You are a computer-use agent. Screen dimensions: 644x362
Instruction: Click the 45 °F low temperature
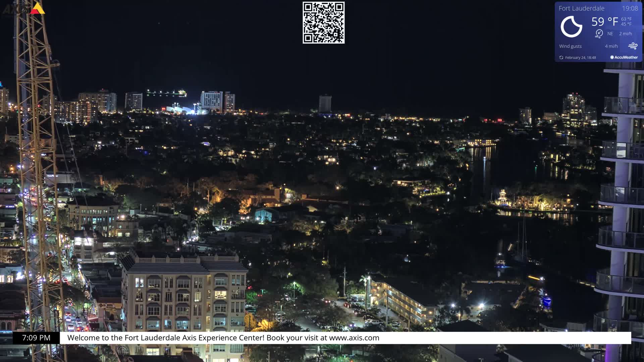tap(626, 24)
